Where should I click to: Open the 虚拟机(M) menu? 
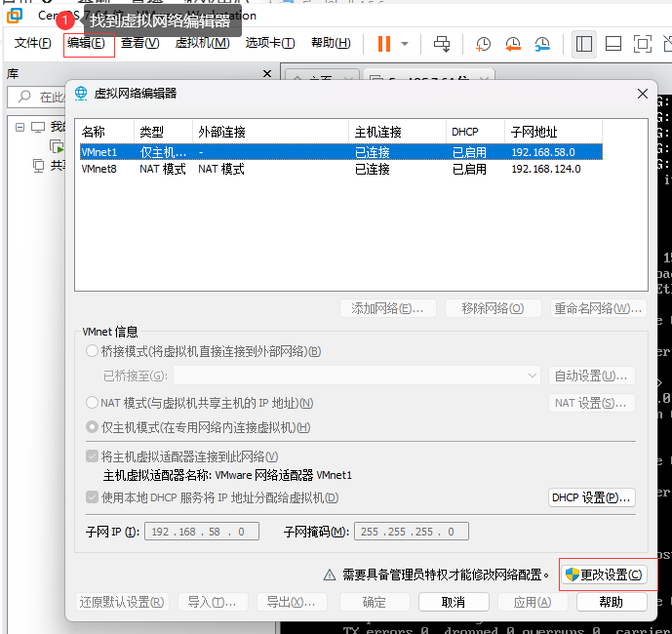(x=202, y=43)
